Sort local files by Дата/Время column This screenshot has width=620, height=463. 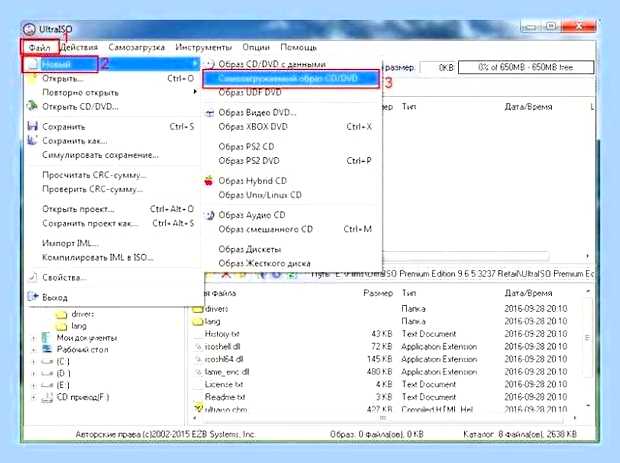528,293
